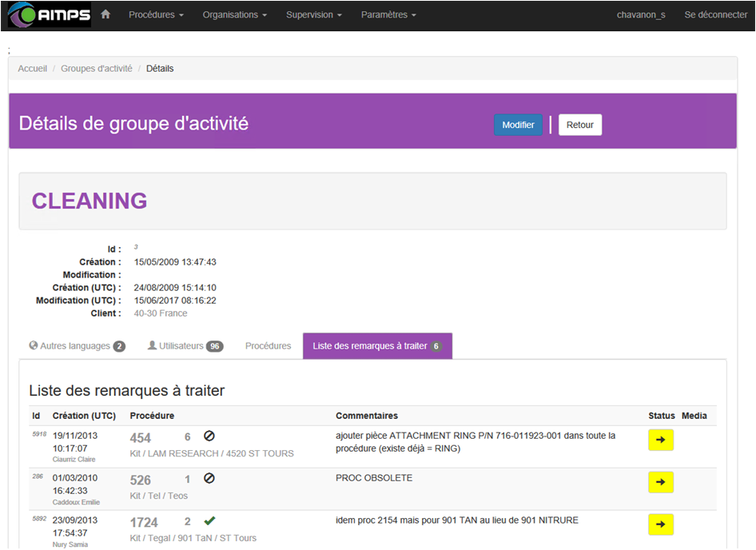The image size is (756, 550).
Task: Switch to Autres languages tab
Action: coord(77,346)
